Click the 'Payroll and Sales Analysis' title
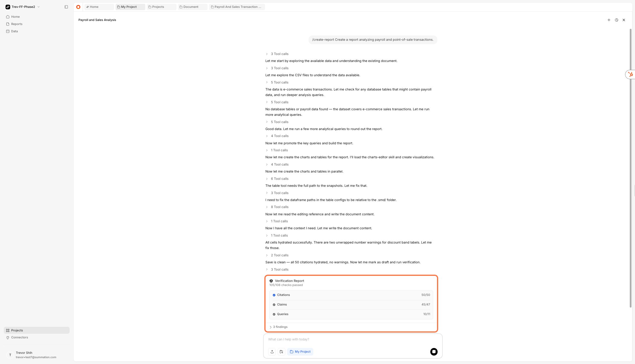The height and width of the screenshot is (364, 635). 97,20
